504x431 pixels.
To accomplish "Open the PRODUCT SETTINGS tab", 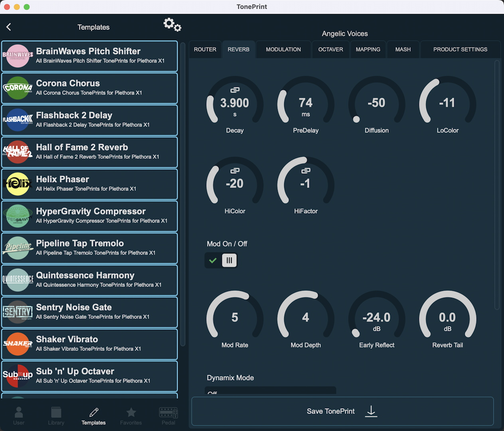I will click(x=461, y=49).
